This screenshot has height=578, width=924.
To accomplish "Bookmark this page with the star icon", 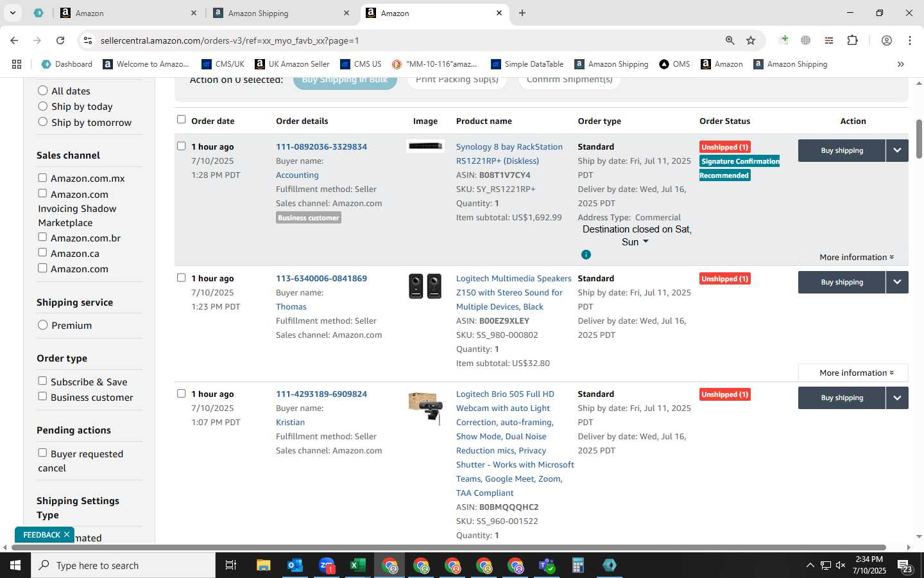I will [751, 40].
